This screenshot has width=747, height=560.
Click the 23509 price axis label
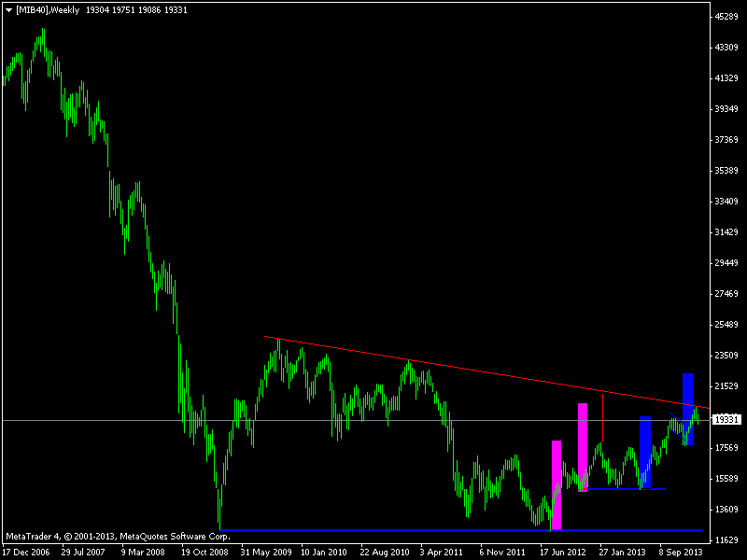[726, 356]
